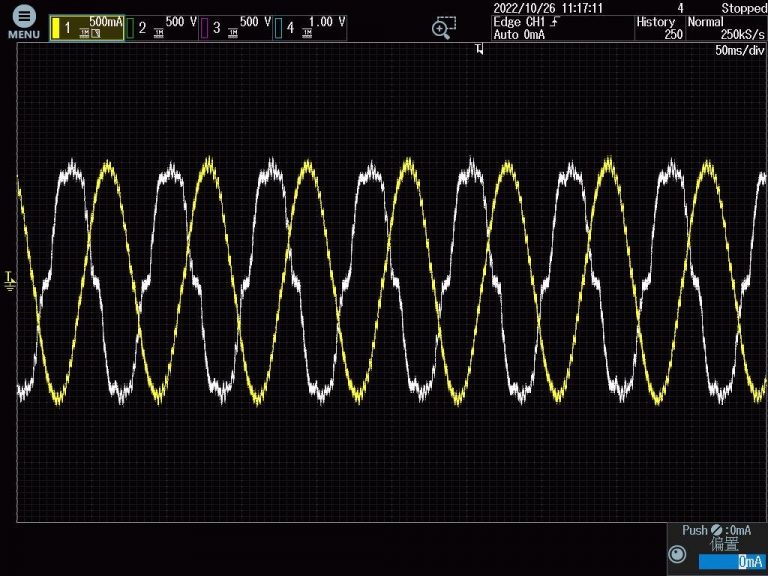
Task: Open Normal 250kS/s acquisition settings
Action: click(726, 28)
